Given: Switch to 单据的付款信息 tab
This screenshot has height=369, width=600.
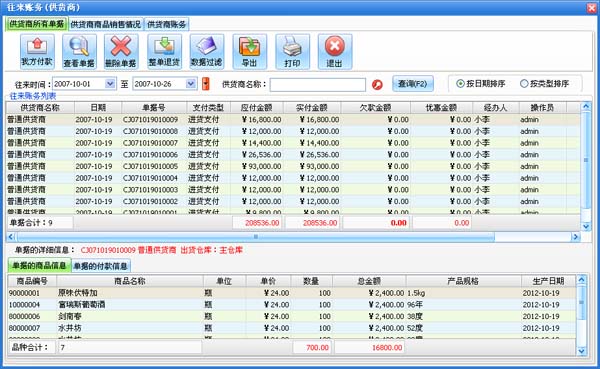Looking at the screenshot, I should 101,266.
